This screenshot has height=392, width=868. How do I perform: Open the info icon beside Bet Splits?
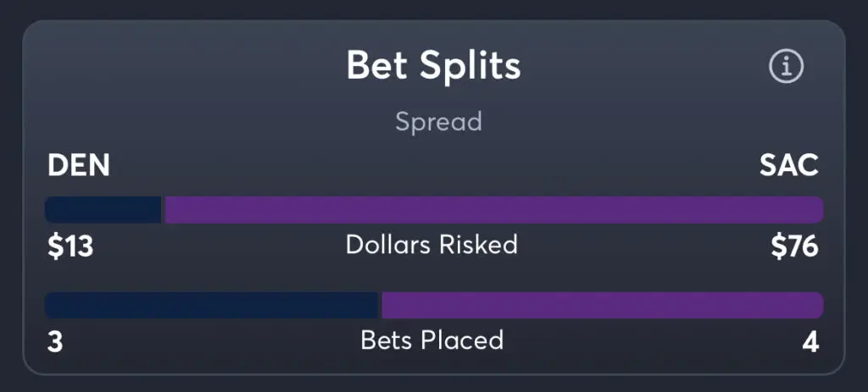pyautogui.click(x=786, y=66)
